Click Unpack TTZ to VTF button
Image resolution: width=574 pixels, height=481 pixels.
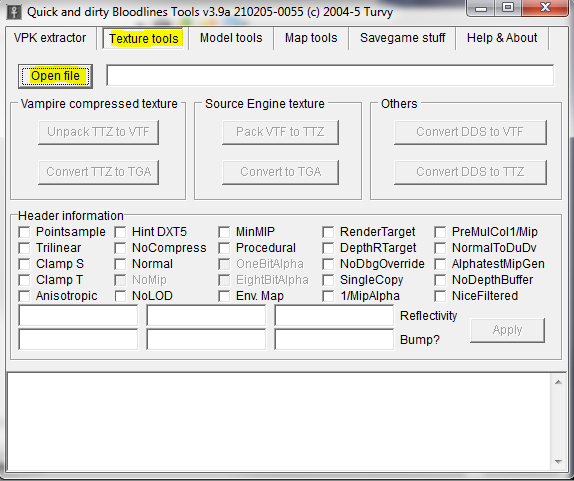click(x=98, y=132)
